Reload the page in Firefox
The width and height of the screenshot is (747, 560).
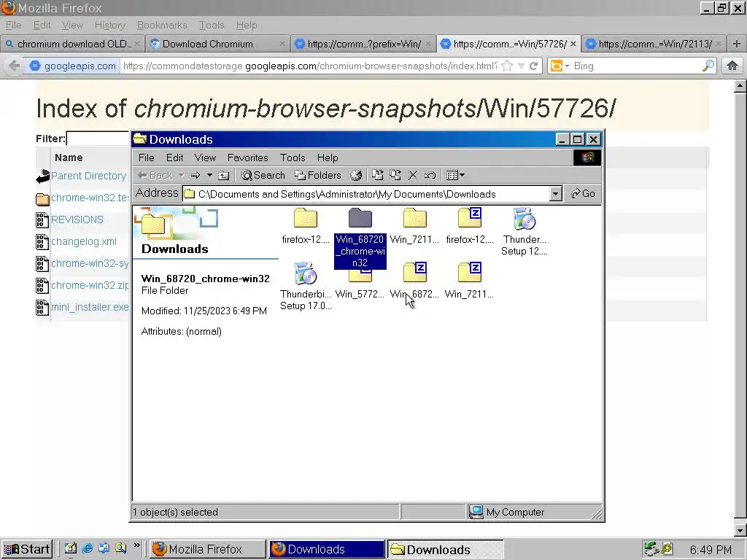(x=533, y=66)
